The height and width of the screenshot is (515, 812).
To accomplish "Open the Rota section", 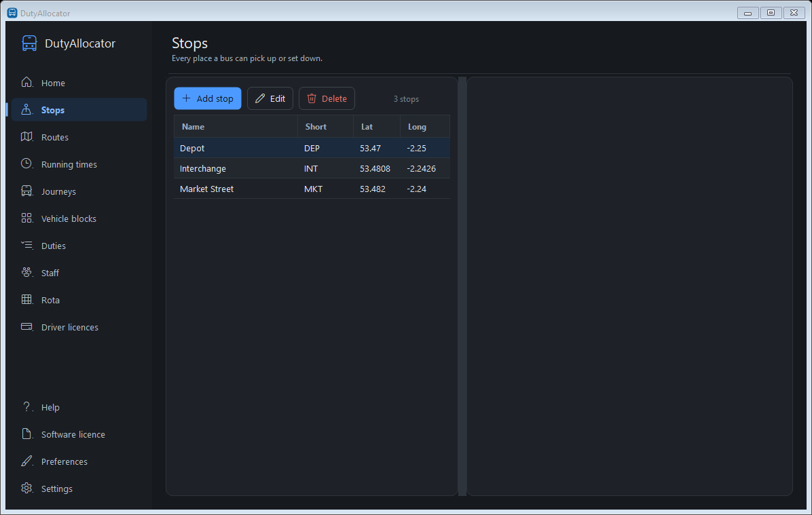I will (79, 300).
